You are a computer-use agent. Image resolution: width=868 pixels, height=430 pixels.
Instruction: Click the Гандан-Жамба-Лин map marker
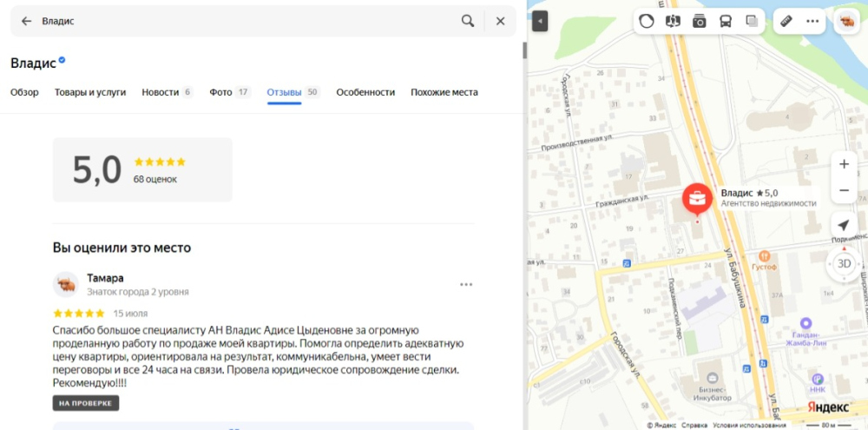point(806,323)
